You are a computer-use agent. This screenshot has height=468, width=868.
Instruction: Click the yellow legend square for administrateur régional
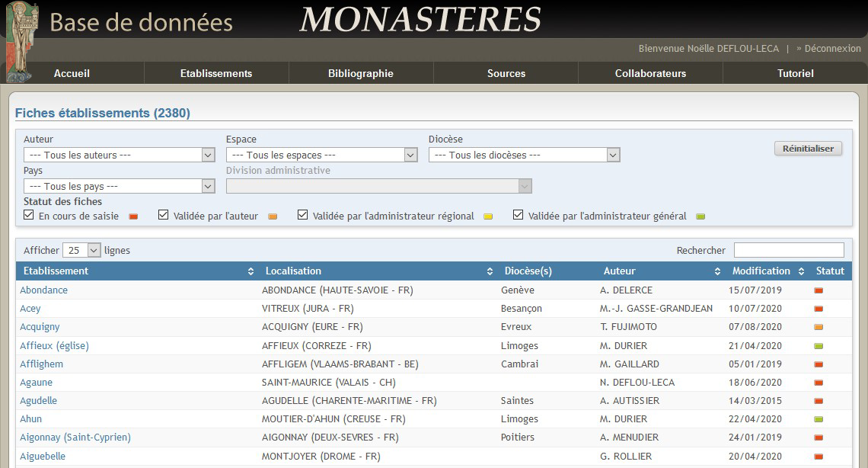pyautogui.click(x=486, y=215)
